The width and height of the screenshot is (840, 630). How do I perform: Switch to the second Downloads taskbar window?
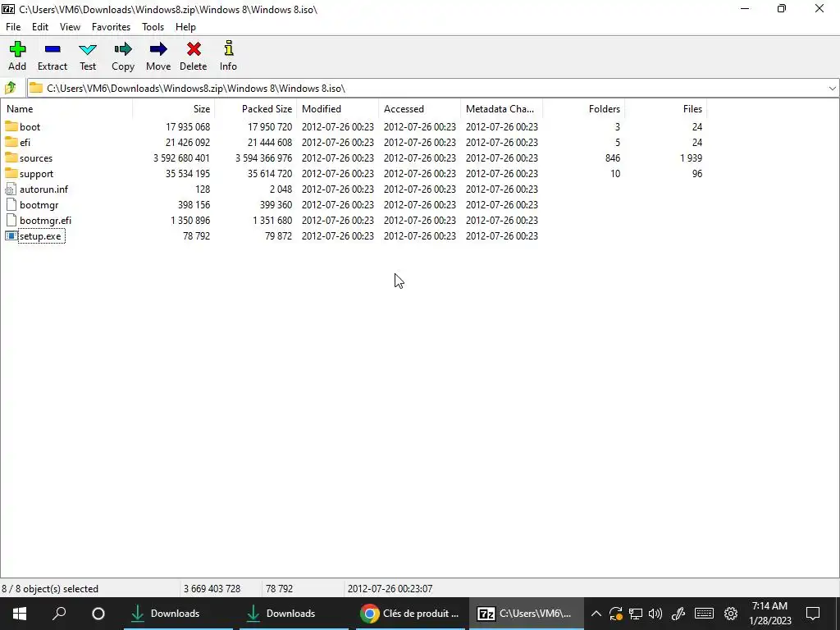pos(294,614)
